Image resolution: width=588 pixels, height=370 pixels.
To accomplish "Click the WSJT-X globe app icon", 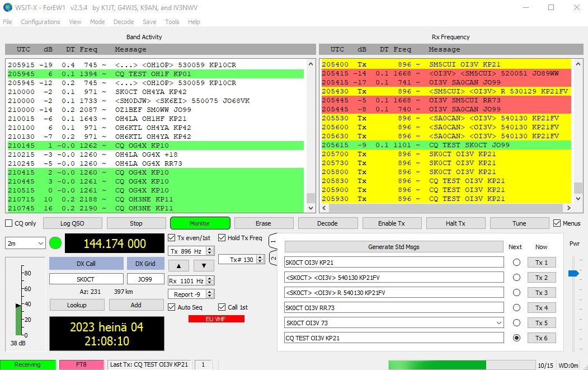I will (7, 7).
